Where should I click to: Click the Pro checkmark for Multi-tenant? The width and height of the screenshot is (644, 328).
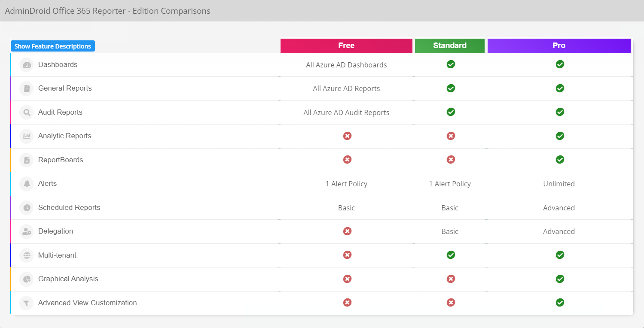pos(560,255)
